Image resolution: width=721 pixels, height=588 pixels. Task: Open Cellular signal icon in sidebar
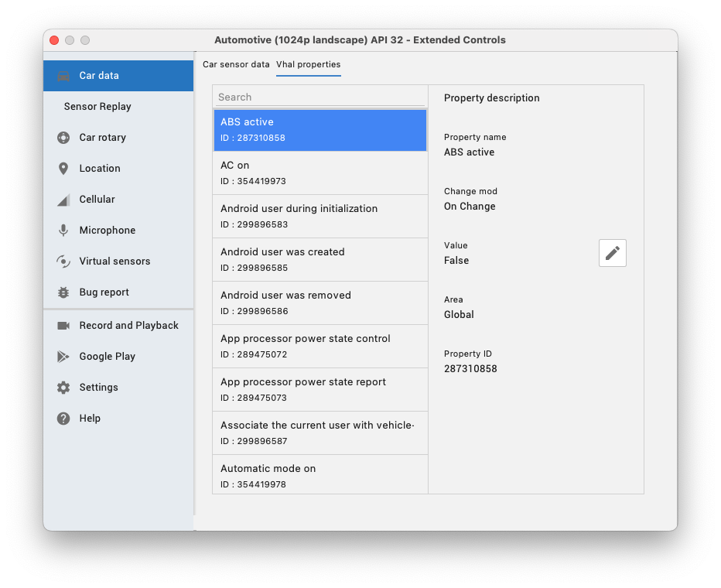63,200
